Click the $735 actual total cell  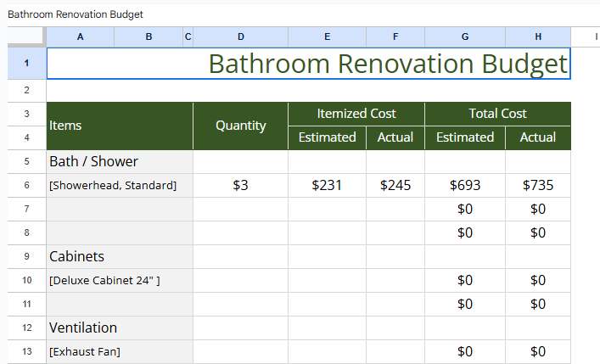coord(537,185)
